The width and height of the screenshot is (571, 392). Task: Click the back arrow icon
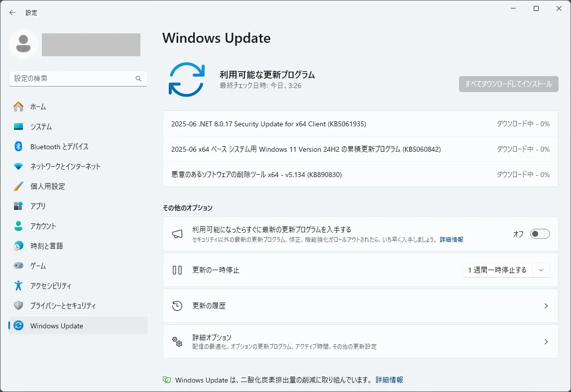(12, 13)
